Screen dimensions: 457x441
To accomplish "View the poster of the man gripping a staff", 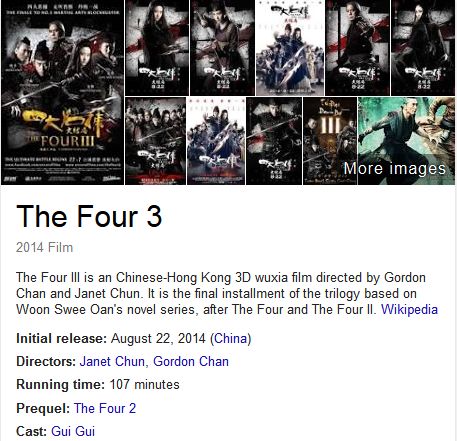I will pos(222,48).
